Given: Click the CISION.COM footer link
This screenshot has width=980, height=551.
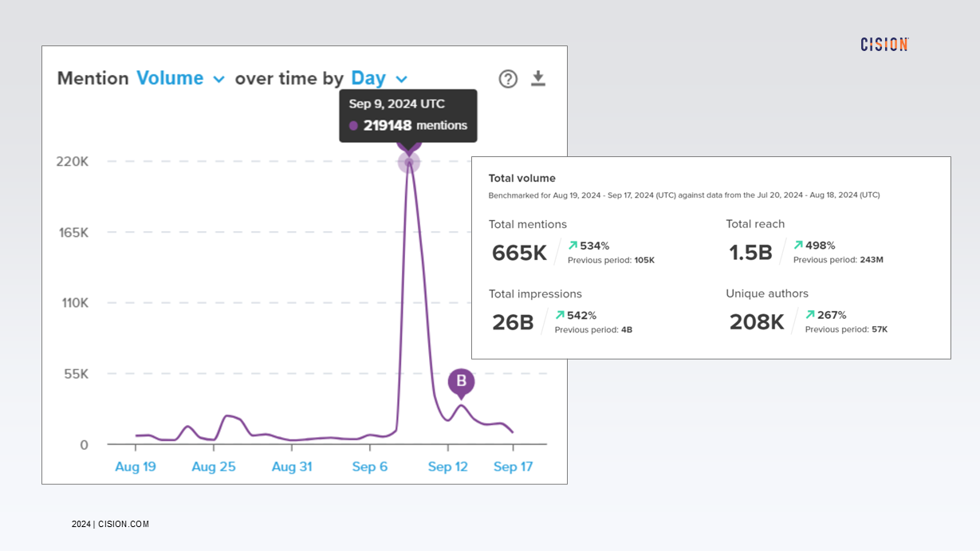Looking at the screenshot, I should [123, 525].
